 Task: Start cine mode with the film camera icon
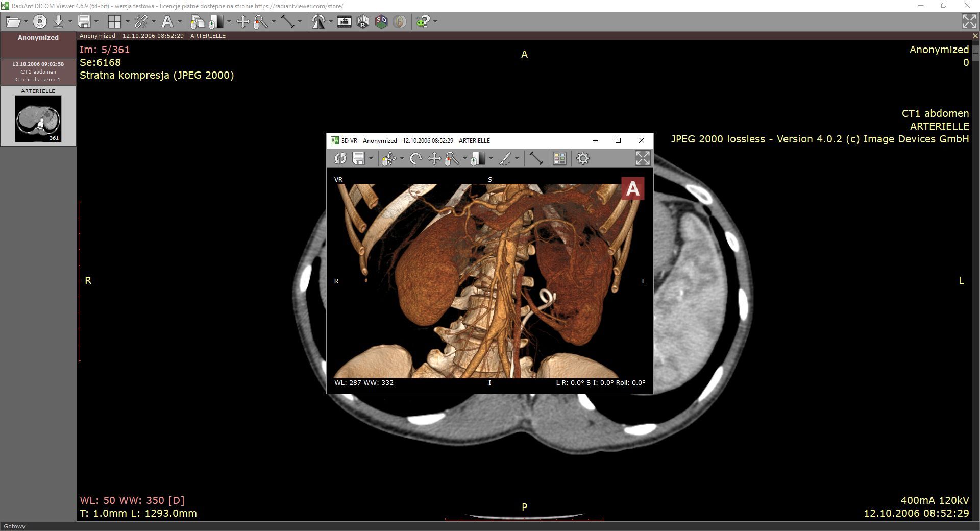pos(344,21)
